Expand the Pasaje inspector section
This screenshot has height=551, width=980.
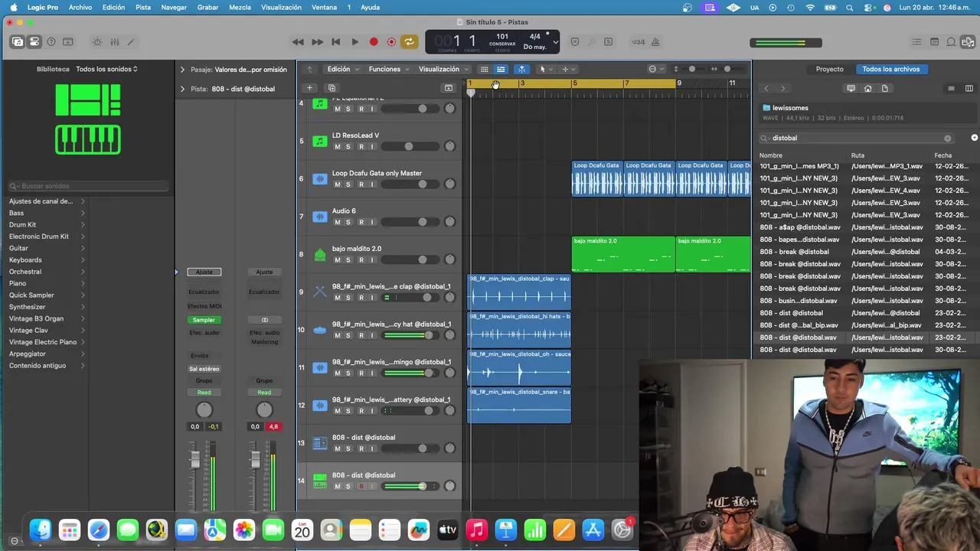coord(182,70)
